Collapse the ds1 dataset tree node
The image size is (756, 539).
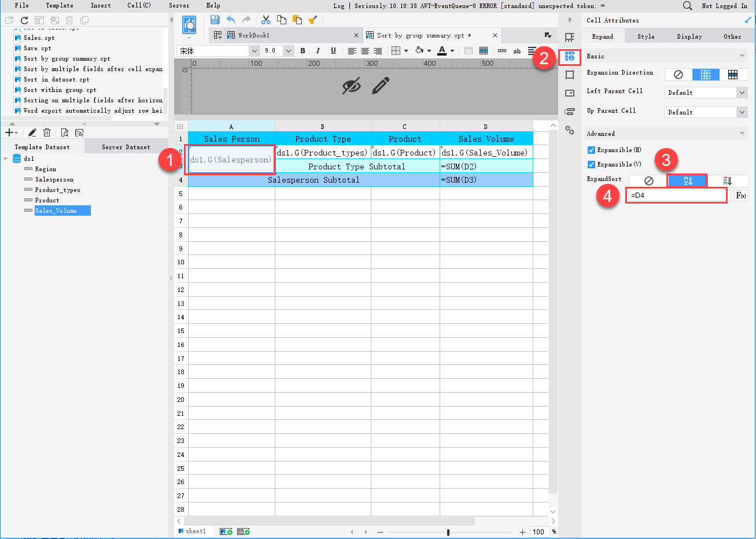click(6, 158)
